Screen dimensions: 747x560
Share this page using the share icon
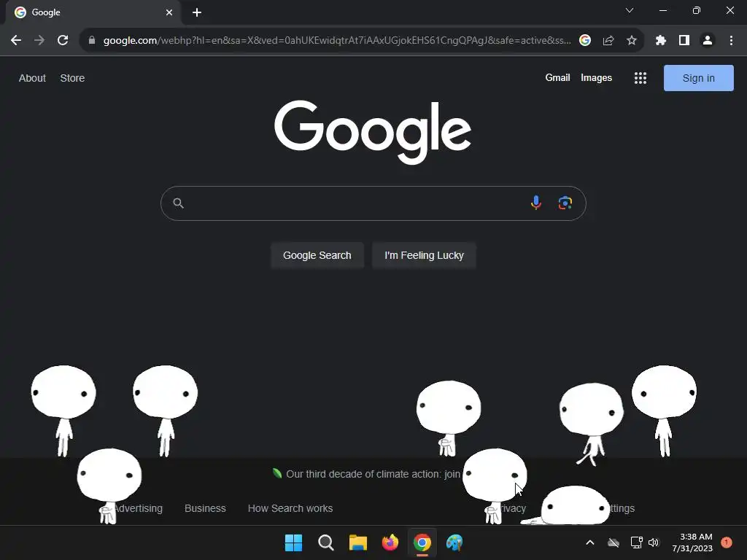[608, 41]
